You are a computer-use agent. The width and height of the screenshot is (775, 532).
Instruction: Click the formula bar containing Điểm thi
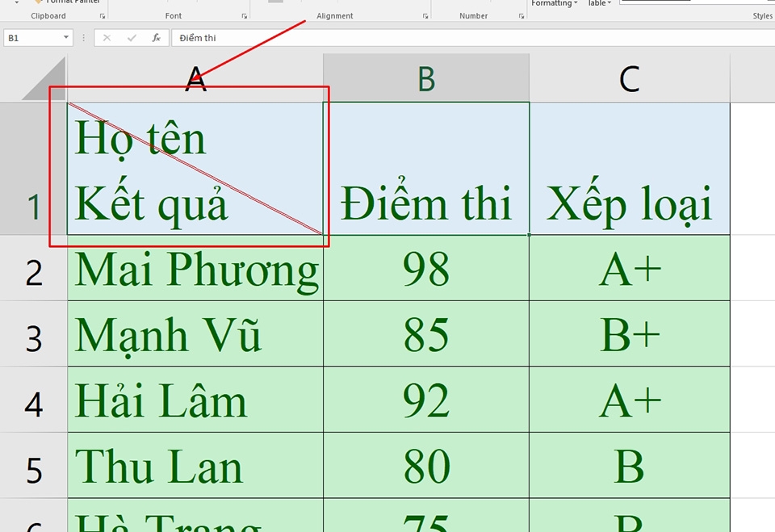pos(473,38)
